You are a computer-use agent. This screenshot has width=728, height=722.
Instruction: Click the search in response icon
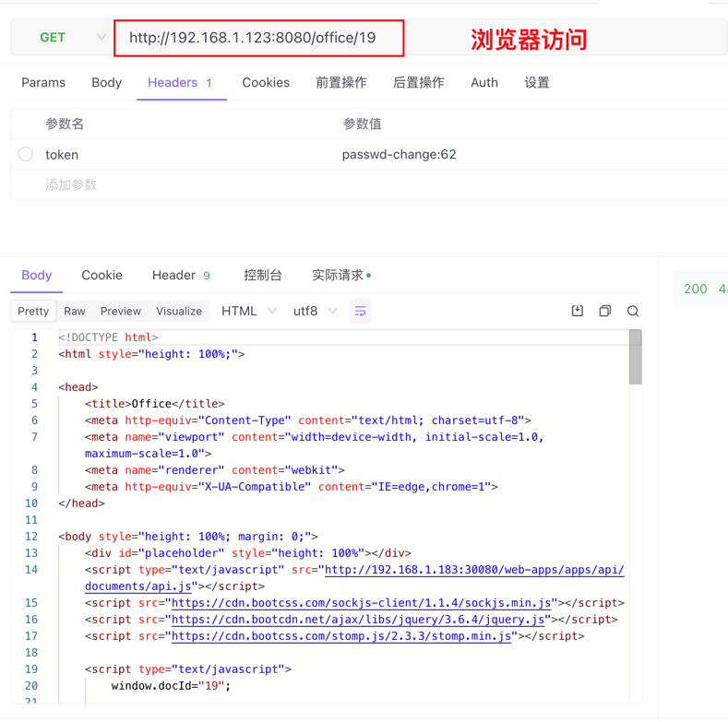[633, 311]
